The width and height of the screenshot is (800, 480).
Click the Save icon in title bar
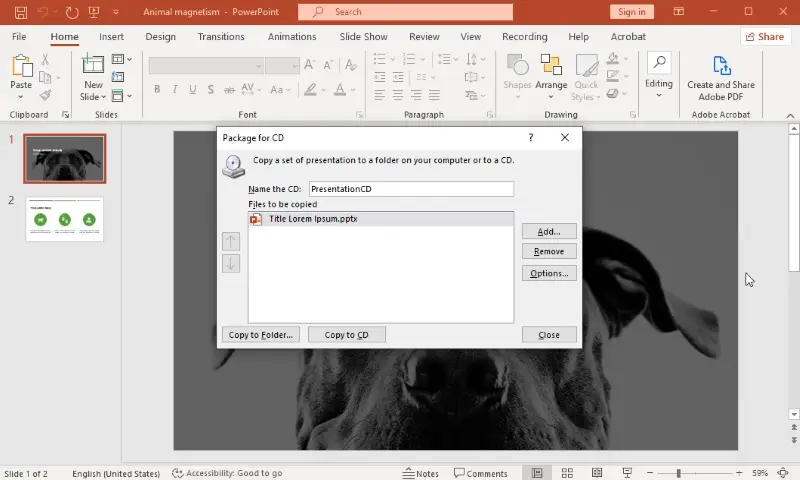[x=21, y=12]
